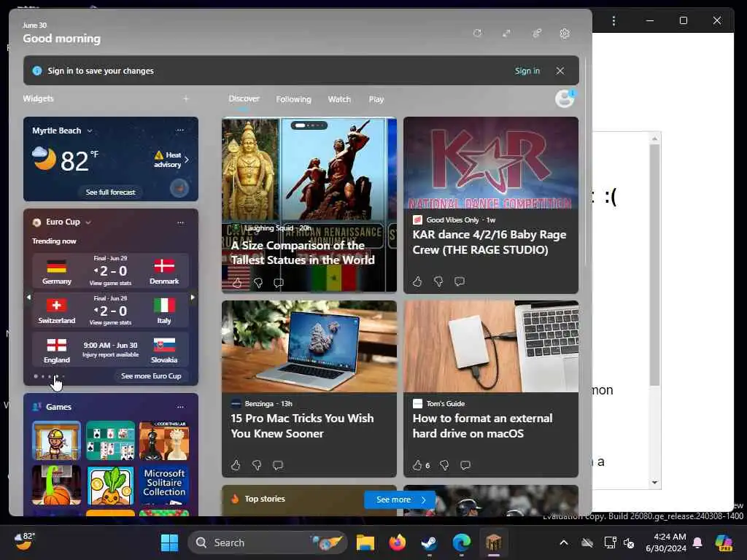The width and height of the screenshot is (747, 560).
Task: Like the Tallest Statues article
Action: point(237,283)
